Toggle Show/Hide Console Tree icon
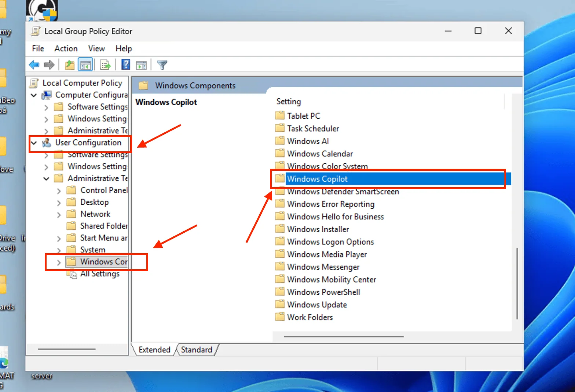The height and width of the screenshot is (392, 575). (85, 65)
